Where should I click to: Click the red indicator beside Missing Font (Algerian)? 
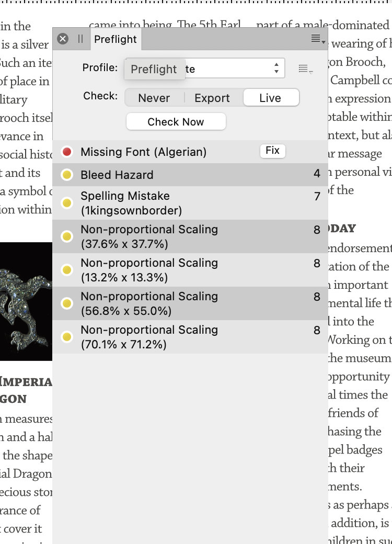pos(66,151)
